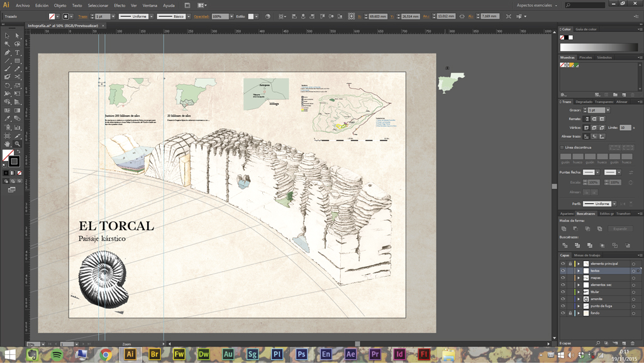
Task: Enable the 'Línea discontinua' checkbox
Action: click(562, 147)
